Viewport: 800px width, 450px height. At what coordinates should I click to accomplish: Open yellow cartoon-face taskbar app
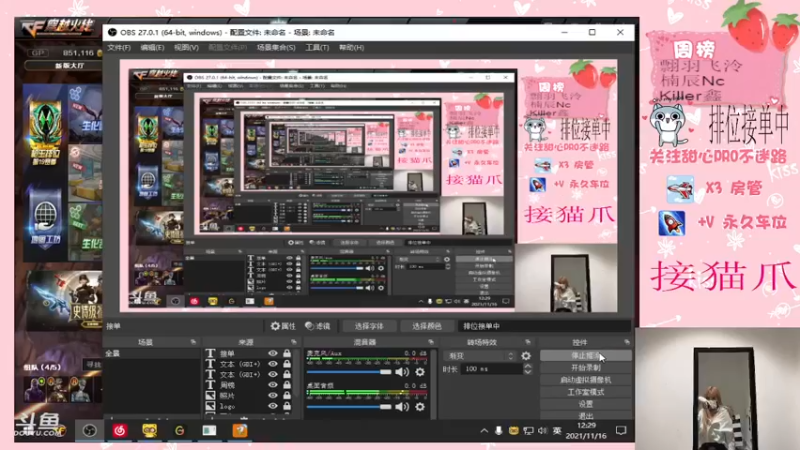(x=149, y=431)
